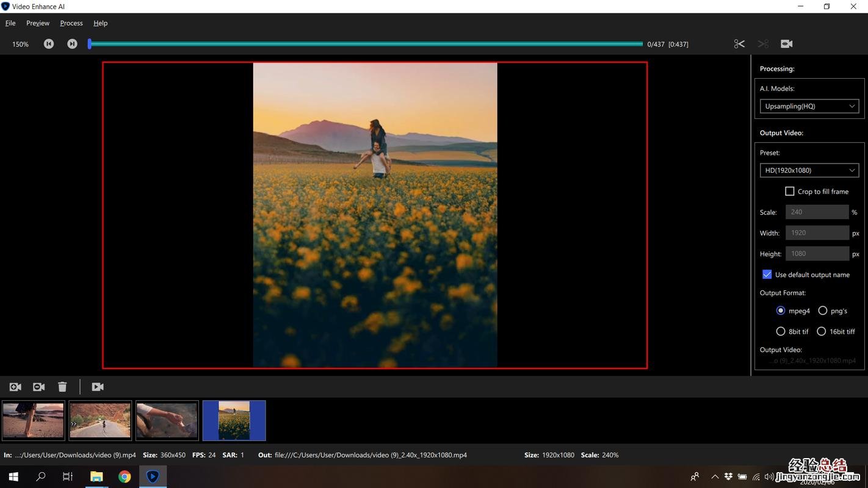
Task: Select png's output format
Action: point(823,311)
